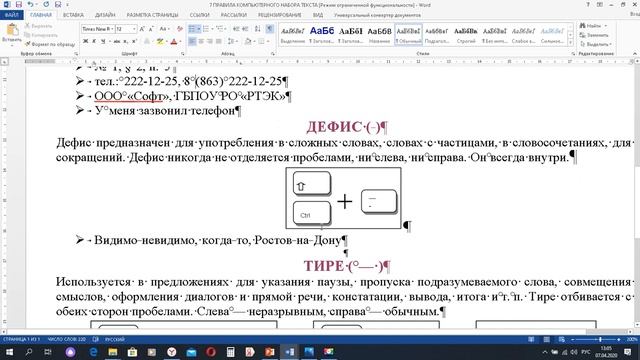Image resolution: width=640 pixels, height=360 pixels.
Task: Click the word count (Число слов) status
Action: click(67, 340)
